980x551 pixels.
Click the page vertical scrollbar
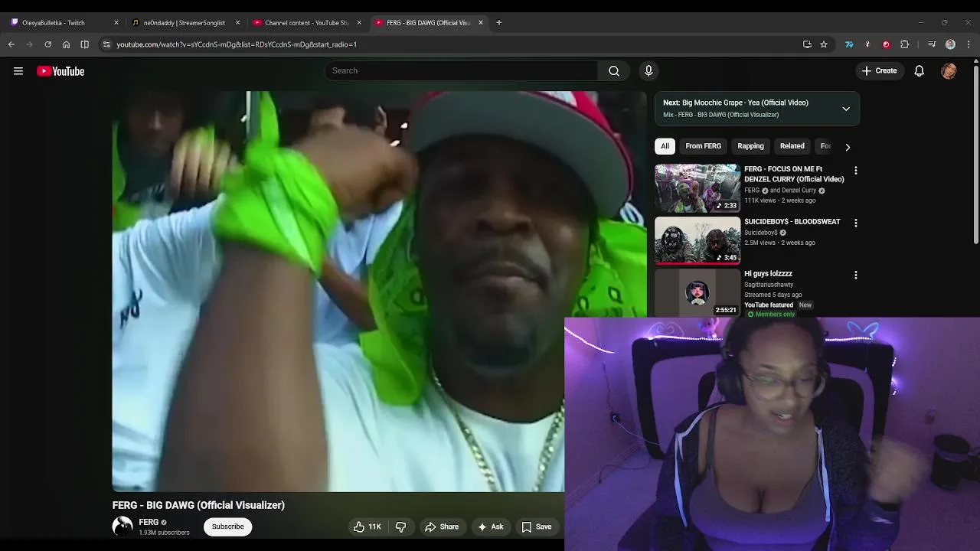(x=975, y=153)
